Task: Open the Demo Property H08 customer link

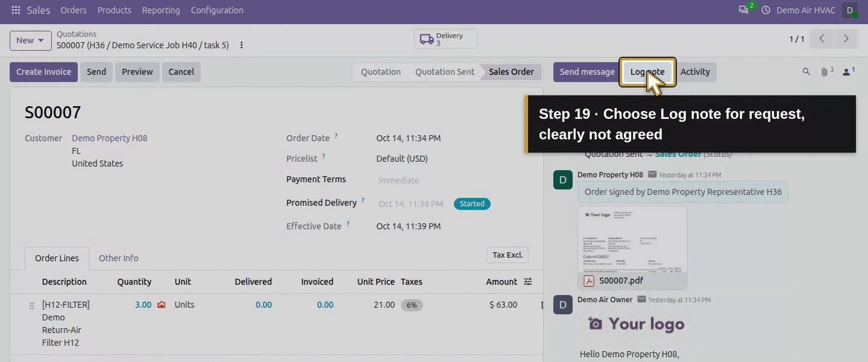Action: (110, 138)
